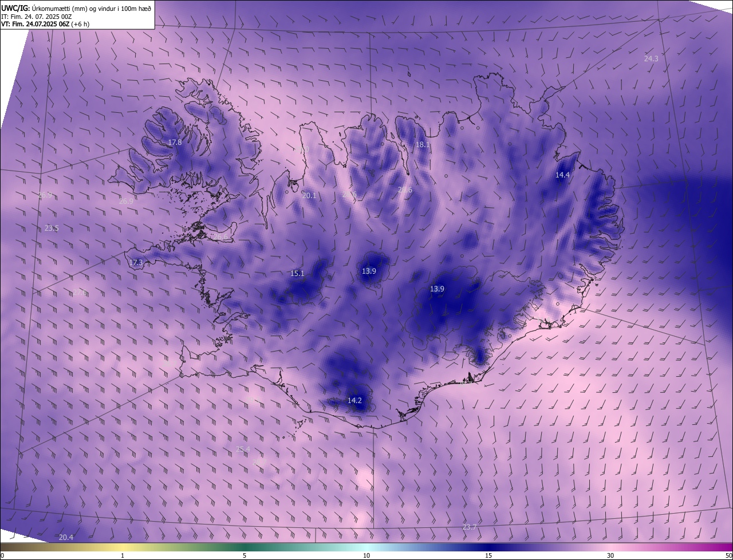The width and height of the screenshot is (733, 560).
Task: Click the 'IT: Fim. 24. 07. 2025 00Z' line
Action: [37, 17]
